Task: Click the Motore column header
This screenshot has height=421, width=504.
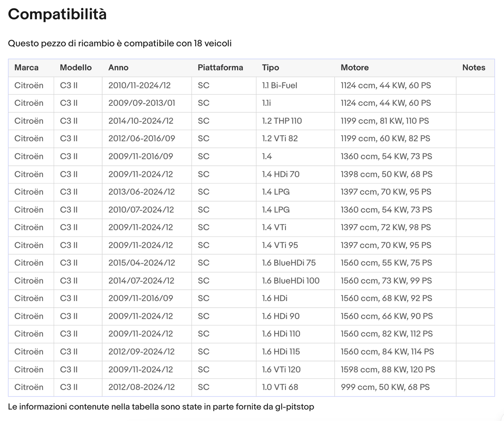Action: point(354,68)
